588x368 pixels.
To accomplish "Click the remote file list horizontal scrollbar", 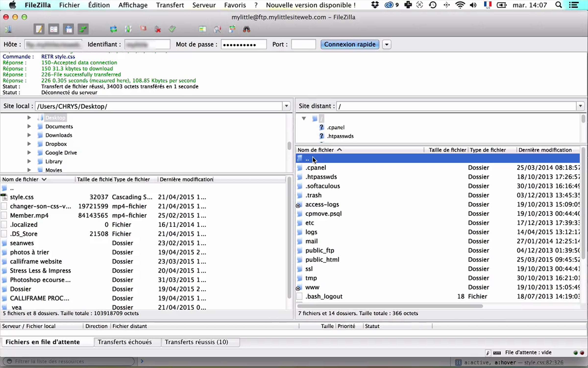I will (390, 306).
